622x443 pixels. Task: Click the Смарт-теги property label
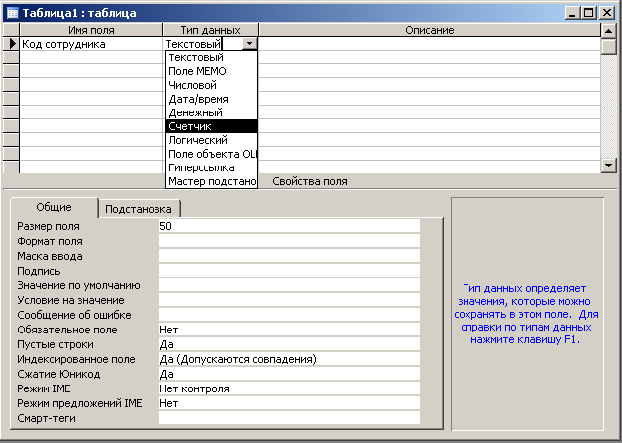[46, 418]
